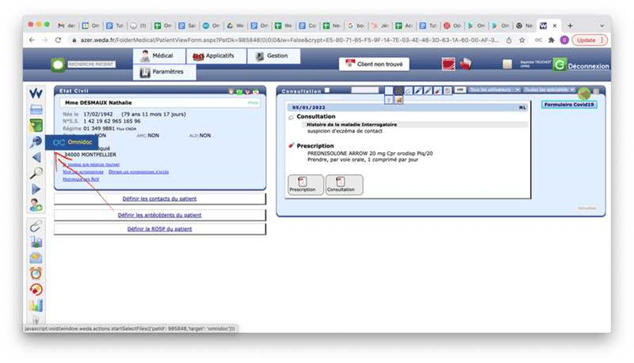Open the Chrome tab search chevron
Screen dimensions: 634x363
(x=602, y=25)
